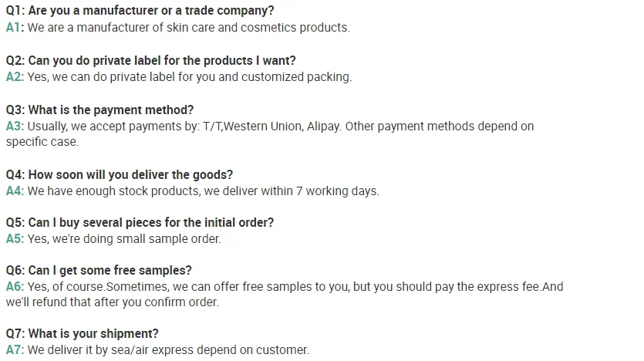
Task: Click the green A2 answer label
Action: coord(15,77)
